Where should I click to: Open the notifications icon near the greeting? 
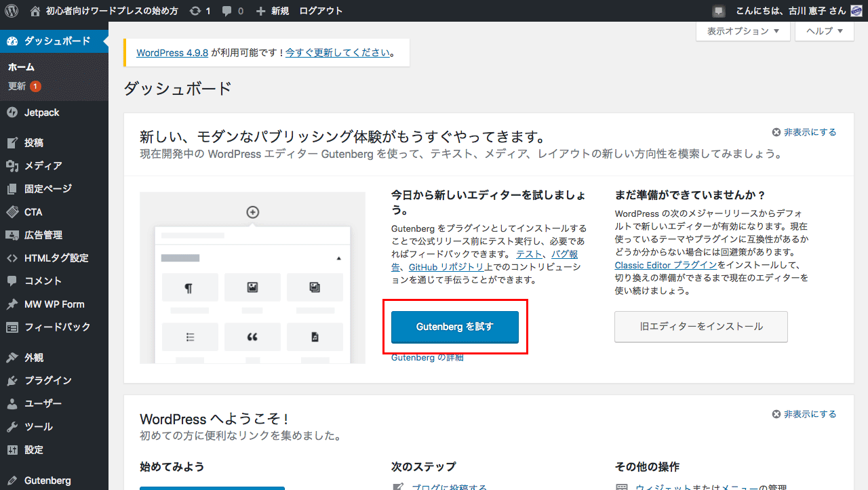719,12
